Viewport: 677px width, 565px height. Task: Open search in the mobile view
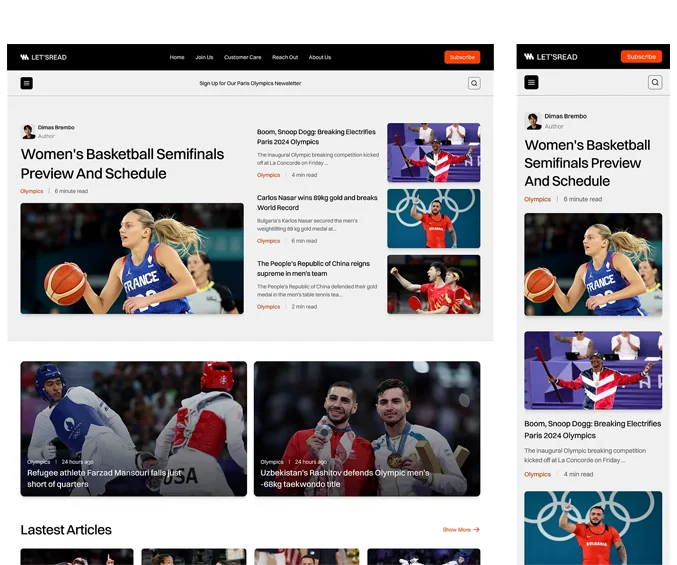point(655,83)
